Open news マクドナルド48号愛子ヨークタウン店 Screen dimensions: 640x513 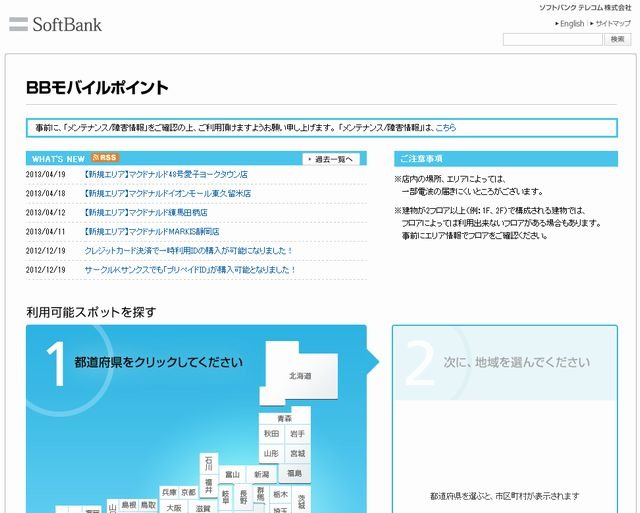(x=166, y=174)
